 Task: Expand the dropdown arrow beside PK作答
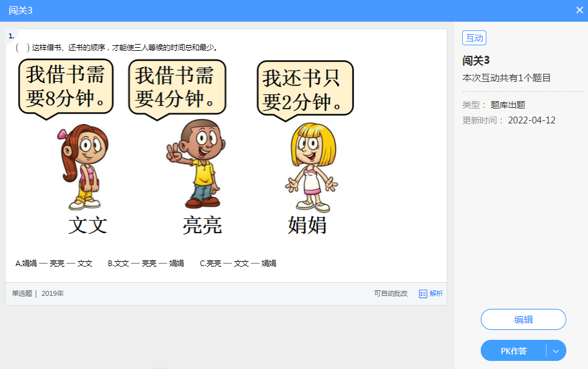coord(556,351)
